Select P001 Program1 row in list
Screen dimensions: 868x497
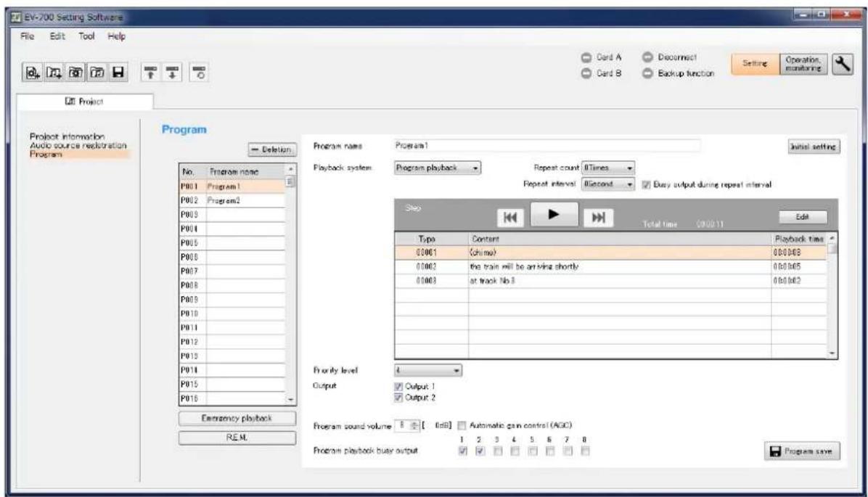[232, 186]
